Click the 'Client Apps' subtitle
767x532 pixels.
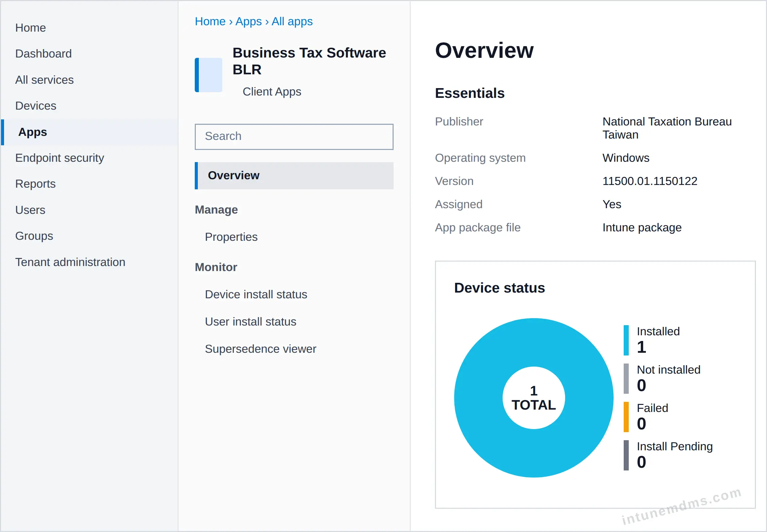click(x=272, y=91)
